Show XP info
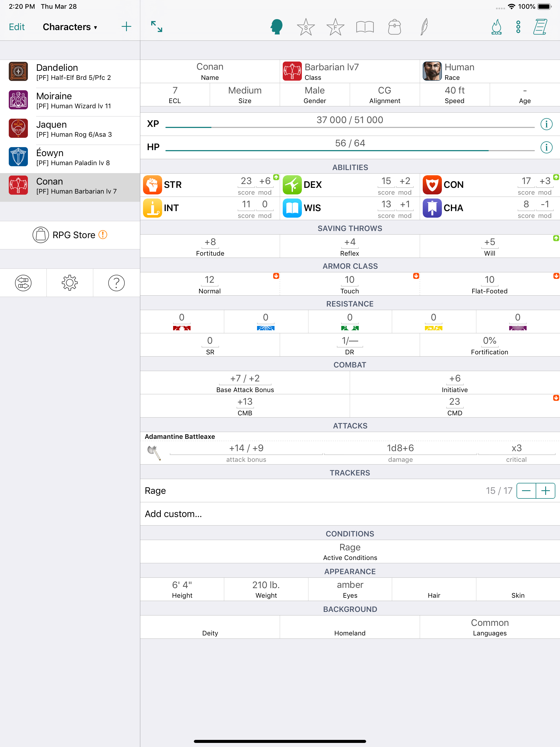The width and height of the screenshot is (560, 747). click(x=547, y=124)
